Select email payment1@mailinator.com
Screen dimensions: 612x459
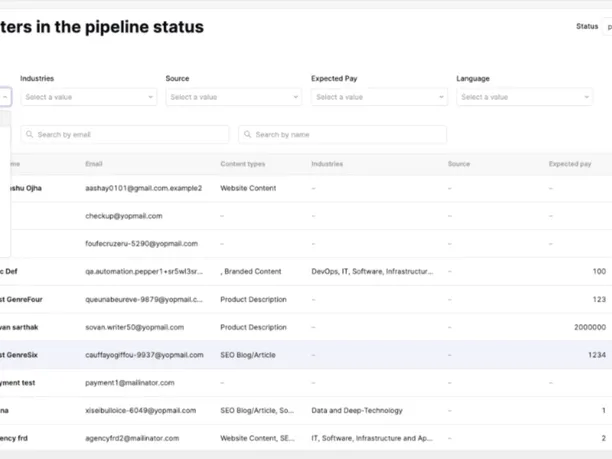tap(130, 383)
